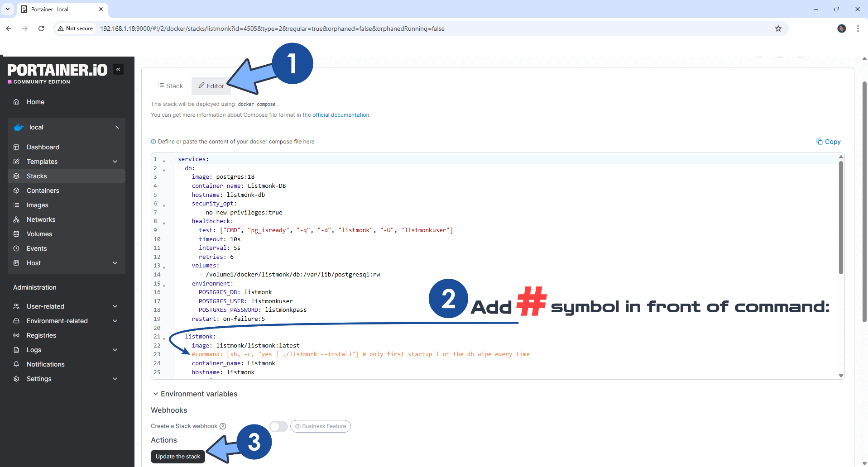868x467 pixels.
Task: Bookmark this page with the star icon
Action: tap(778, 29)
